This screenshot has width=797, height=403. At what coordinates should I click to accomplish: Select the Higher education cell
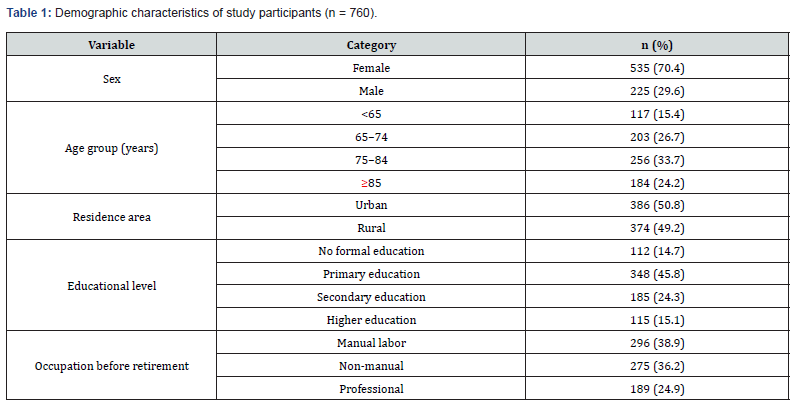371,320
